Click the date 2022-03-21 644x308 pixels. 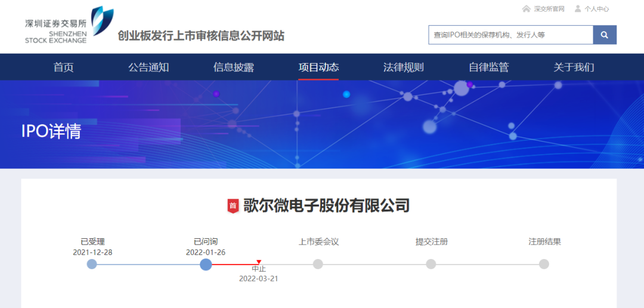coord(259,279)
